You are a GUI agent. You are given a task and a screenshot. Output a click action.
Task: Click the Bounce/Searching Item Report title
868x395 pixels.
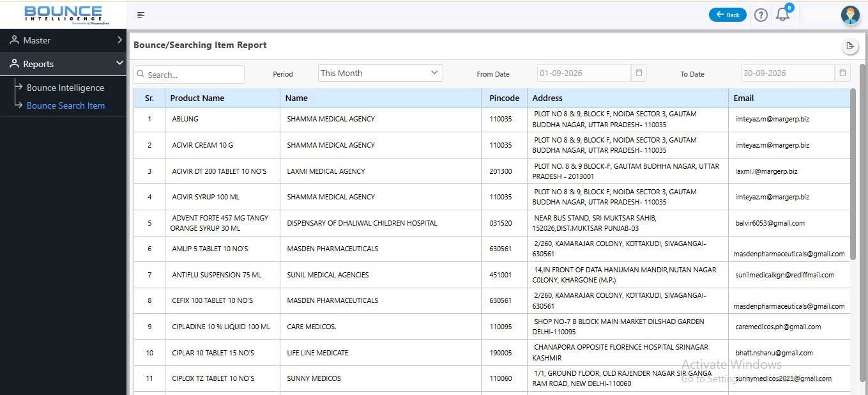pyautogui.click(x=200, y=45)
